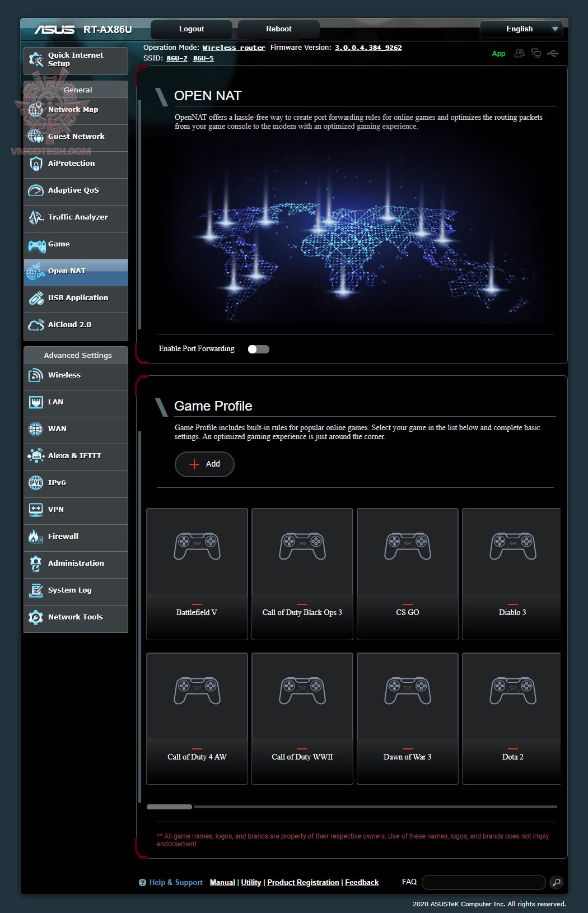Viewport: 588px width, 913px height.
Task: Select the Call of Duty WWII card
Action: coord(302,719)
